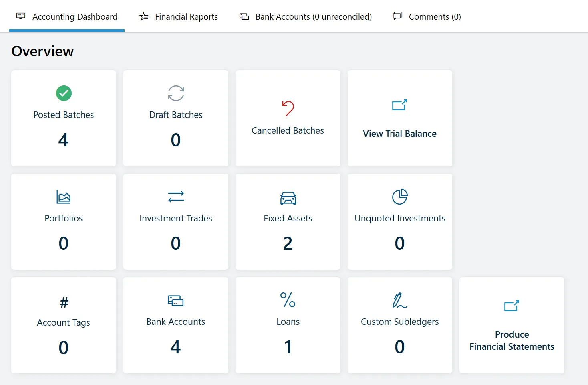Viewport: 588px width, 385px height.
Task: Select the Fixed Assets car icon
Action: (x=288, y=197)
